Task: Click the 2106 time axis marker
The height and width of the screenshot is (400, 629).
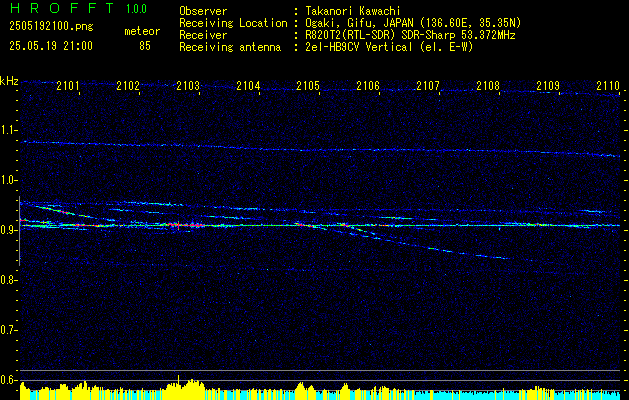Action: click(368, 85)
